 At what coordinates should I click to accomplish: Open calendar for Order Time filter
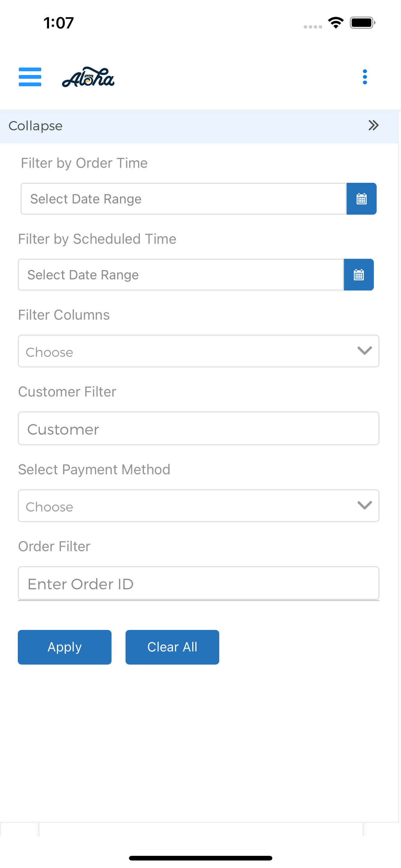click(x=361, y=199)
